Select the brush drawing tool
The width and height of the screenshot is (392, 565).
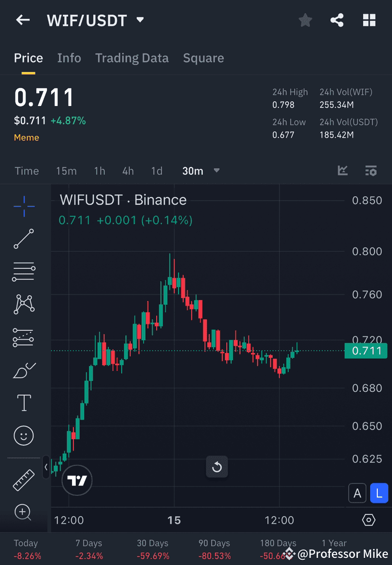24,370
